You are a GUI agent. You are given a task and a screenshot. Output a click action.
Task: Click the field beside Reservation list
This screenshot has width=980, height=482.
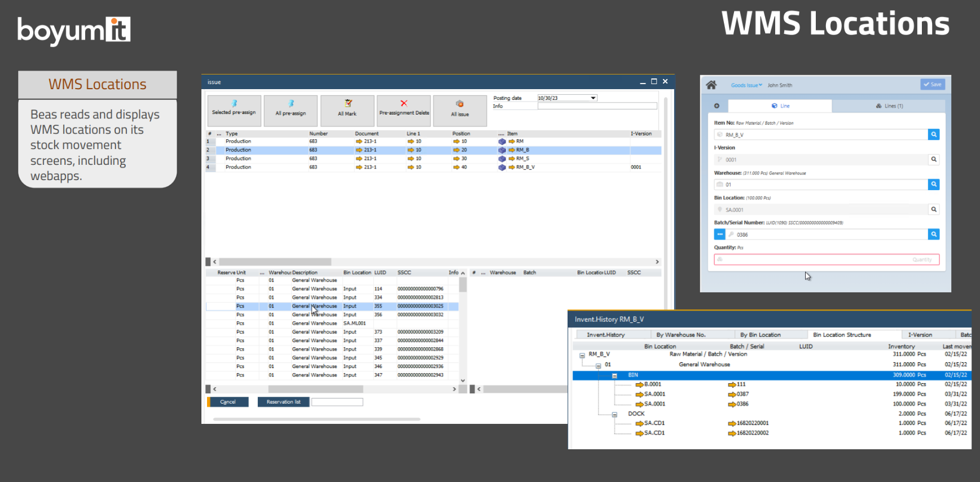tap(337, 402)
